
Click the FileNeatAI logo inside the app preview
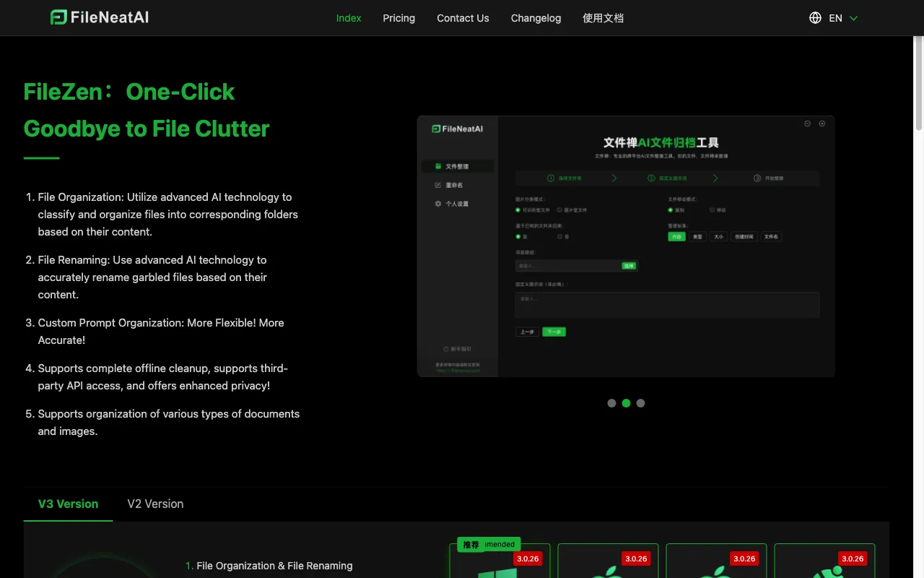coord(457,129)
